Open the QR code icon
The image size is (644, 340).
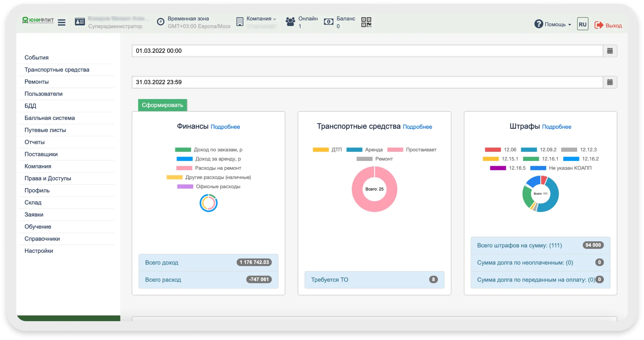tap(366, 22)
